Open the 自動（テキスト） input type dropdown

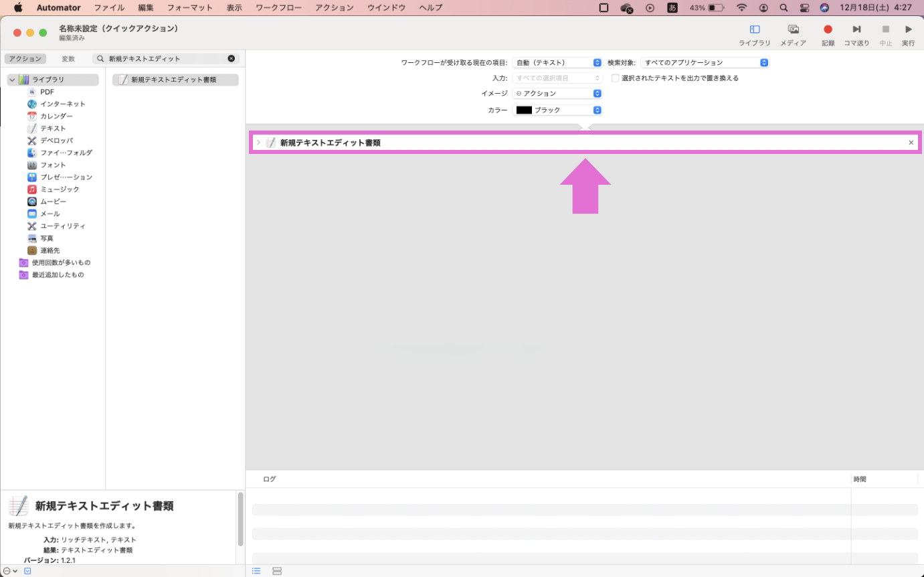[x=557, y=62]
